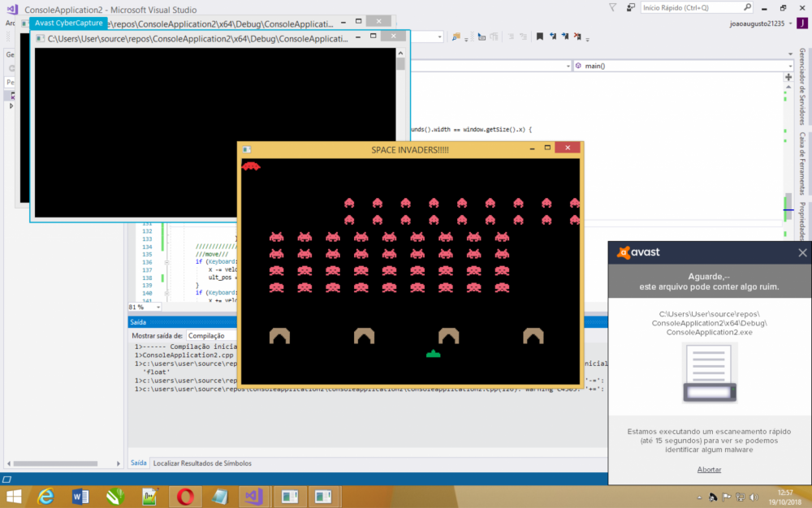Open the main() member navigation dropdown
812x508 pixels.
683,66
